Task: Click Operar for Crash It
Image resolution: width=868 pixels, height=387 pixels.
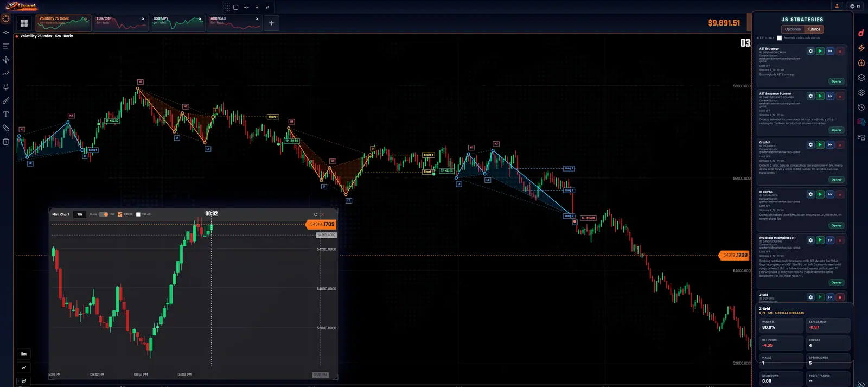Action: pyautogui.click(x=837, y=180)
